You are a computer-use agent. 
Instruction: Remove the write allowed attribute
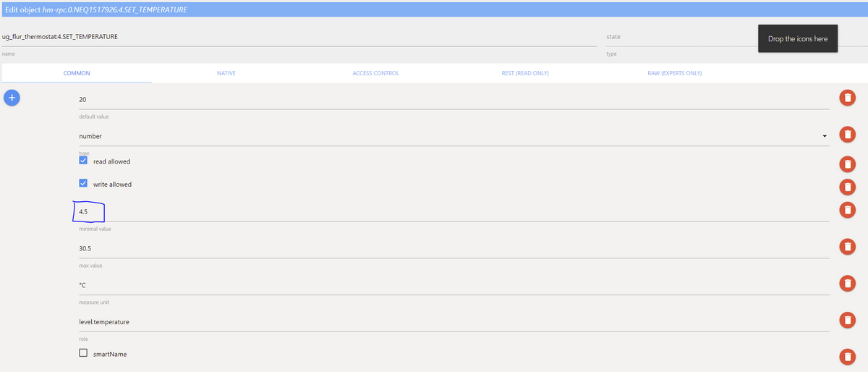[847, 187]
